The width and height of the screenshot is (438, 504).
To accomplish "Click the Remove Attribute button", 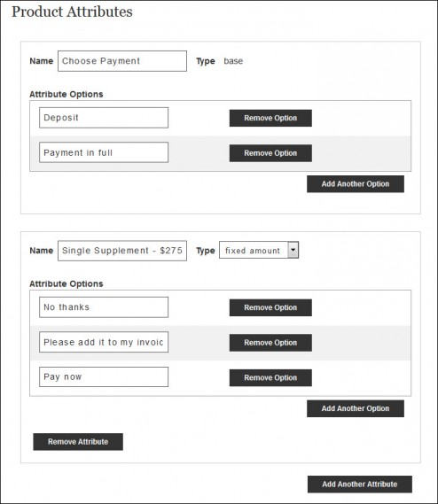I will click(78, 442).
